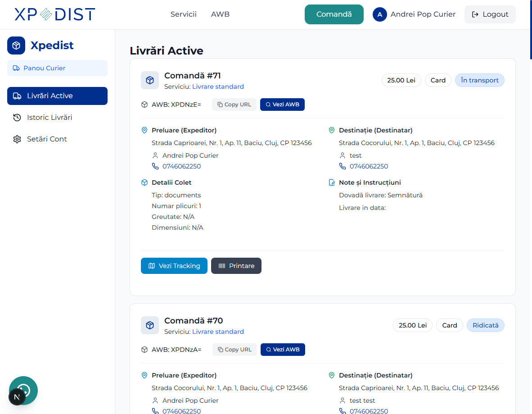
Task: Call recipient 'test' phone in Comandă #71
Action: pyautogui.click(x=369, y=166)
